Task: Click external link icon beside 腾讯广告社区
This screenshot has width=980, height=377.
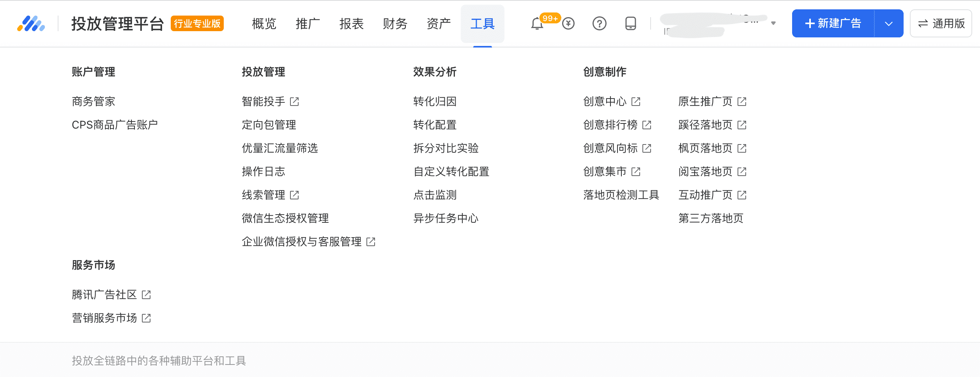Action: [146, 295]
